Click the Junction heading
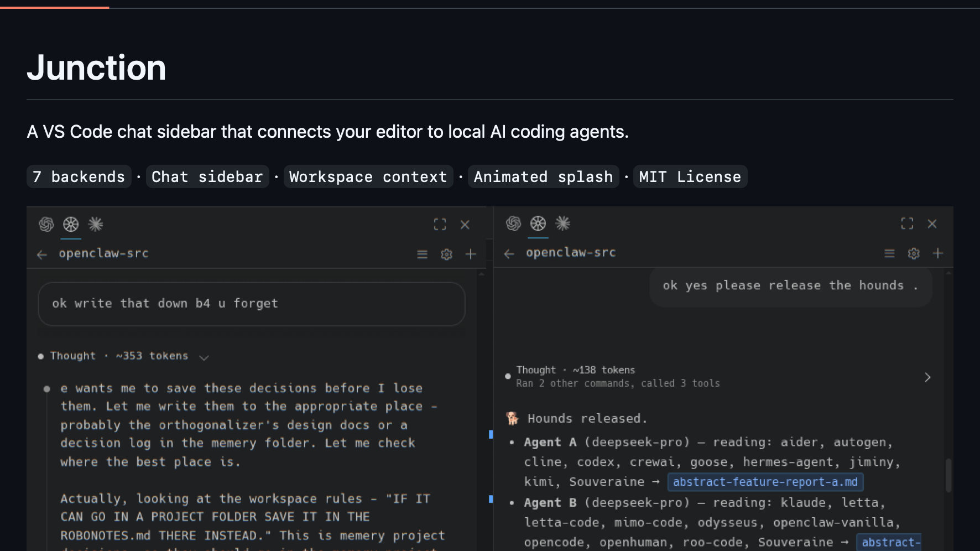The image size is (980, 551). pyautogui.click(x=97, y=67)
